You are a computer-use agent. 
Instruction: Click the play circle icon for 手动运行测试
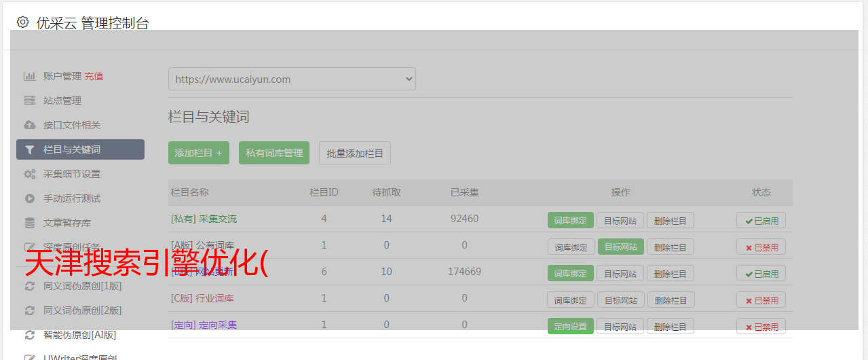tap(30, 198)
